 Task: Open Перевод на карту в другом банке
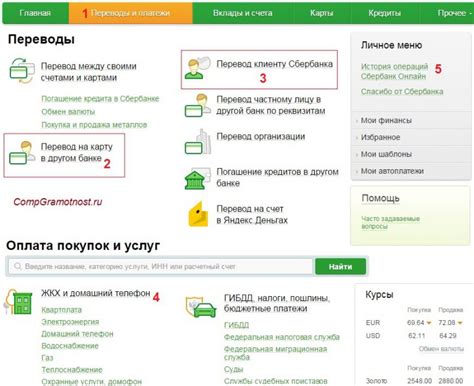click(x=77, y=152)
